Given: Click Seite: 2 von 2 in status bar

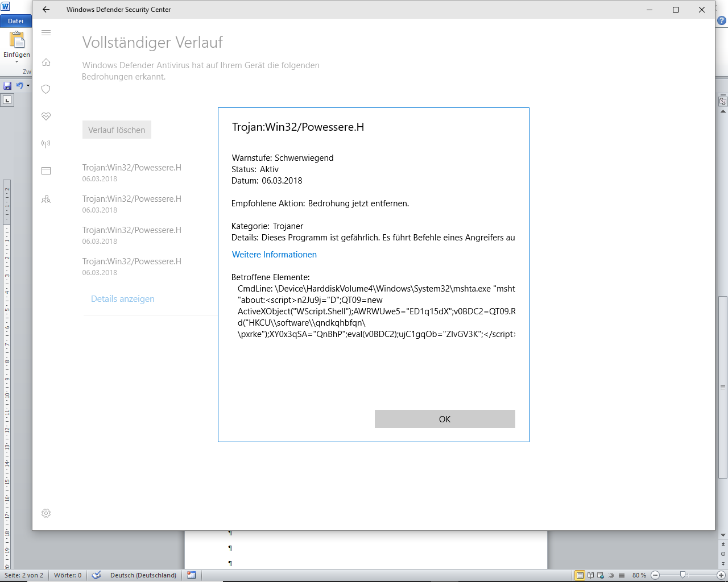Looking at the screenshot, I should click(24, 575).
